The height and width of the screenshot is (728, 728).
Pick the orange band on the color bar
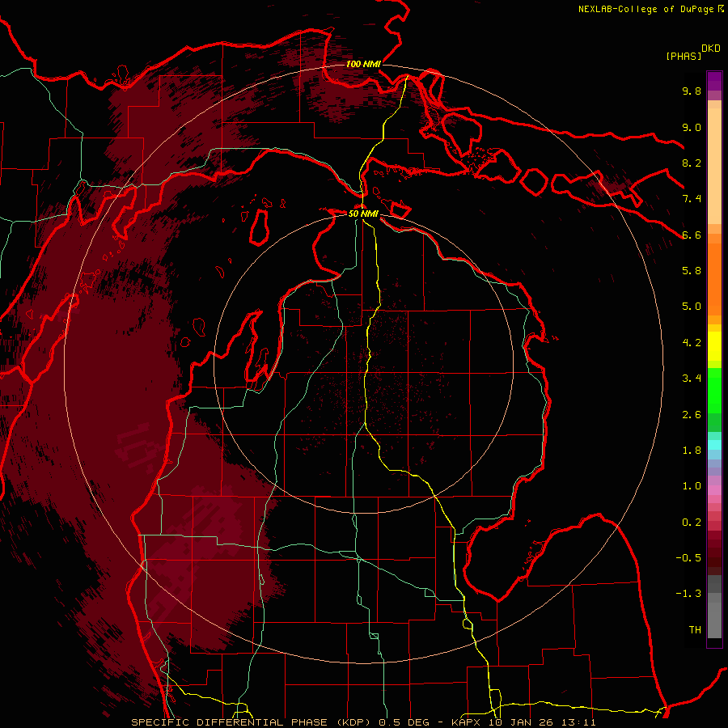[x=714, y=278]
